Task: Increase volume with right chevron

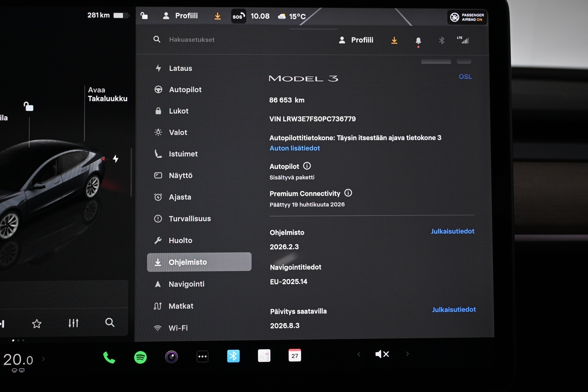Action: point(407,354)
